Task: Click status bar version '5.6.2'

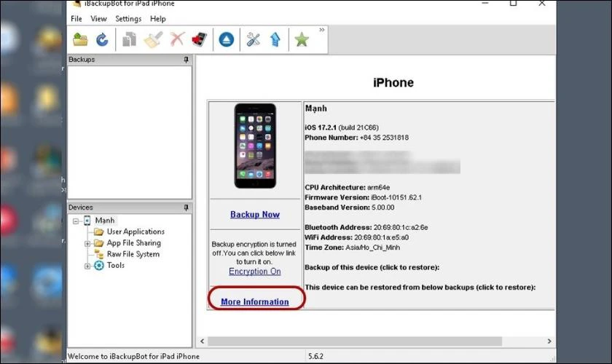Action: pos(315,356)
